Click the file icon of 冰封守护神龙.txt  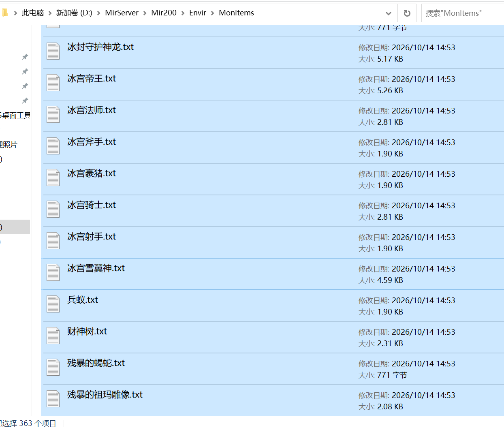[53, 51]
